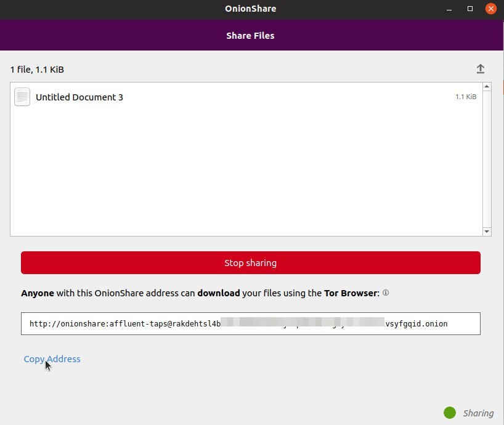Close the OnionShare window
The width and height of the screenshot is (504, 425).
coord(490,9)
